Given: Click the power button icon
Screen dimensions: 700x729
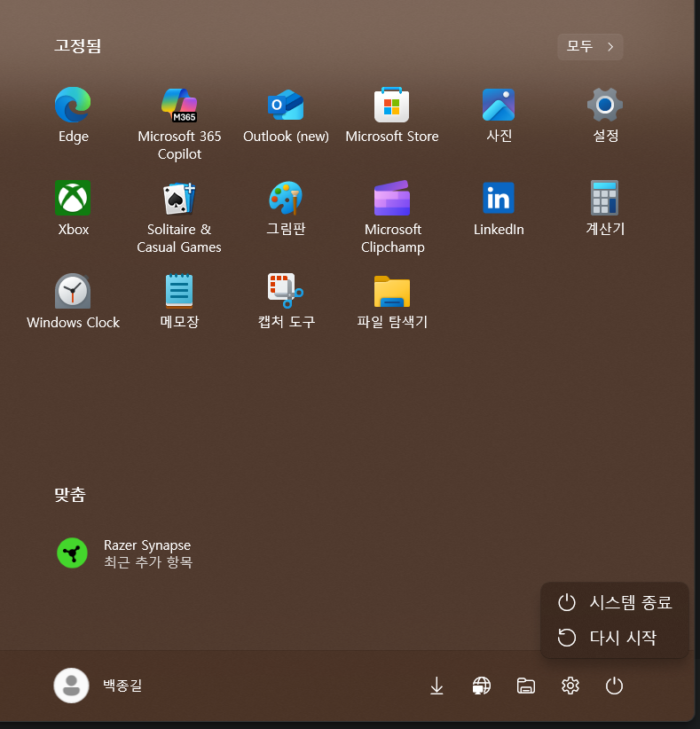Looking at the screenshot, I should click(x=615, y=686).
